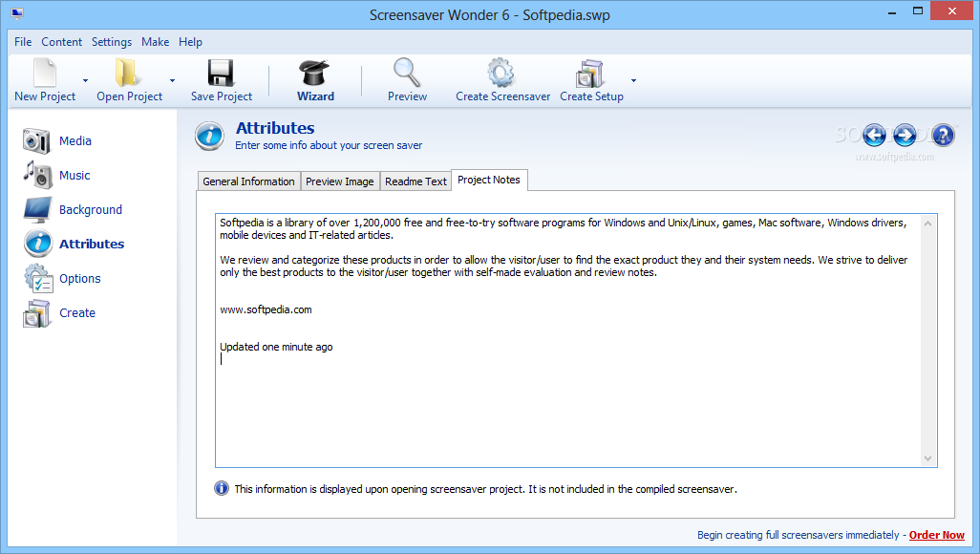Select the Attributes section label
Screen dimensions: 980x554
92,244
